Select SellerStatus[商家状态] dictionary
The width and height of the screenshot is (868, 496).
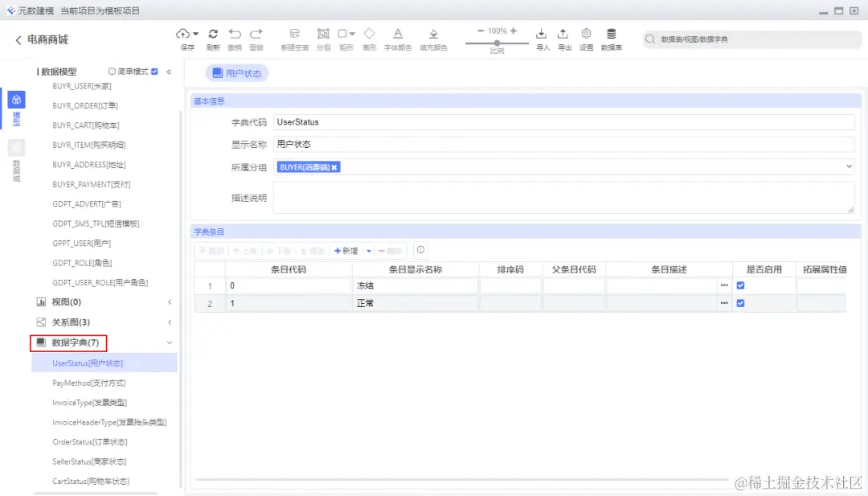pos(89,461)
